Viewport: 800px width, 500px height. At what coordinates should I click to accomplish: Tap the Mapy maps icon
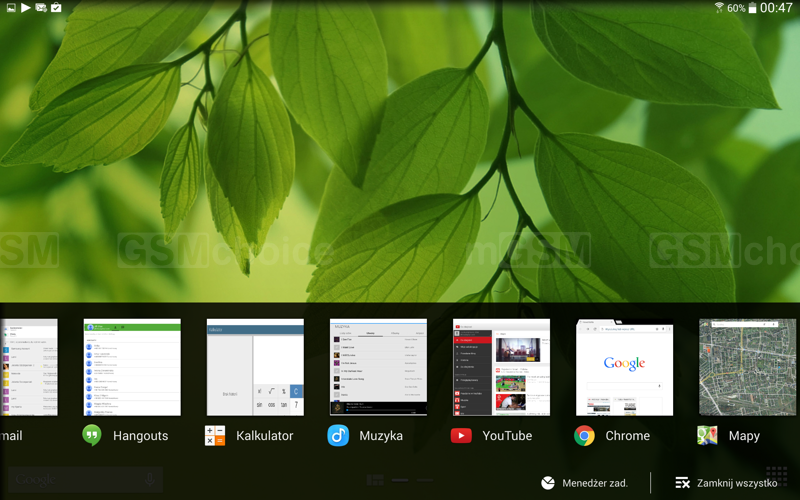[707, 435]
